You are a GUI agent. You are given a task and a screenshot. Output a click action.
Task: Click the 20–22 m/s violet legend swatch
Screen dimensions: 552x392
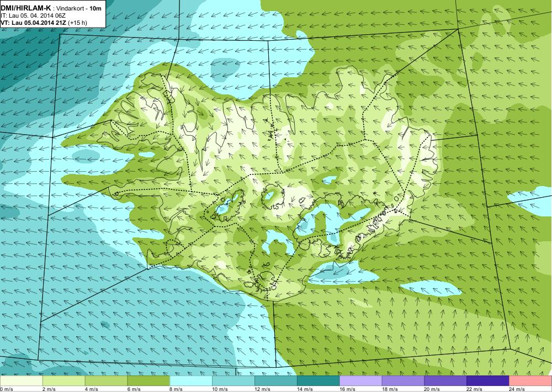pos(445,381)
